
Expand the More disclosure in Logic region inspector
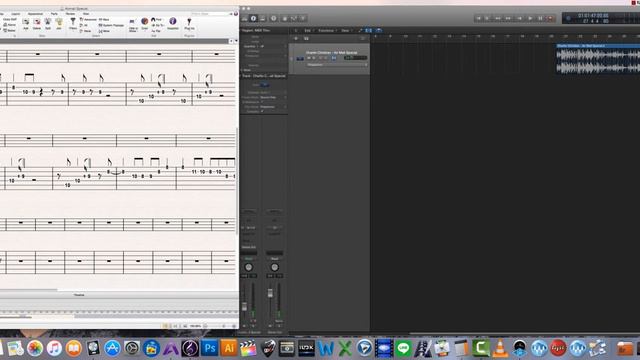point(242,70)
